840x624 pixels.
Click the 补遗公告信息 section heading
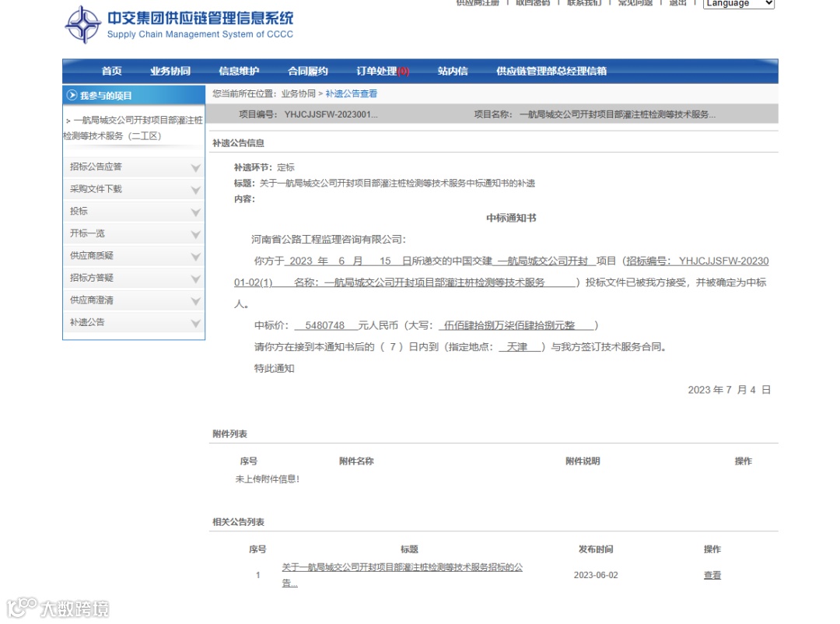click(x=239, y=143)
